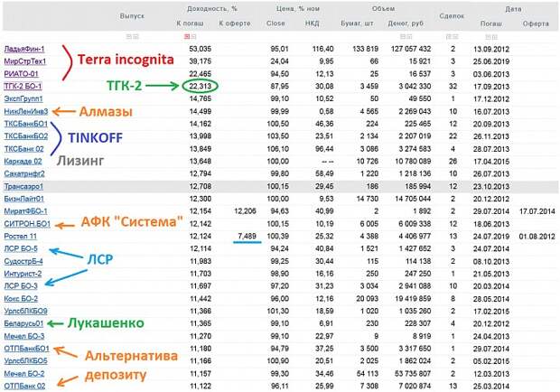Click the Дата group header
The image size is (560, 392).
click(x=513, y=9)
